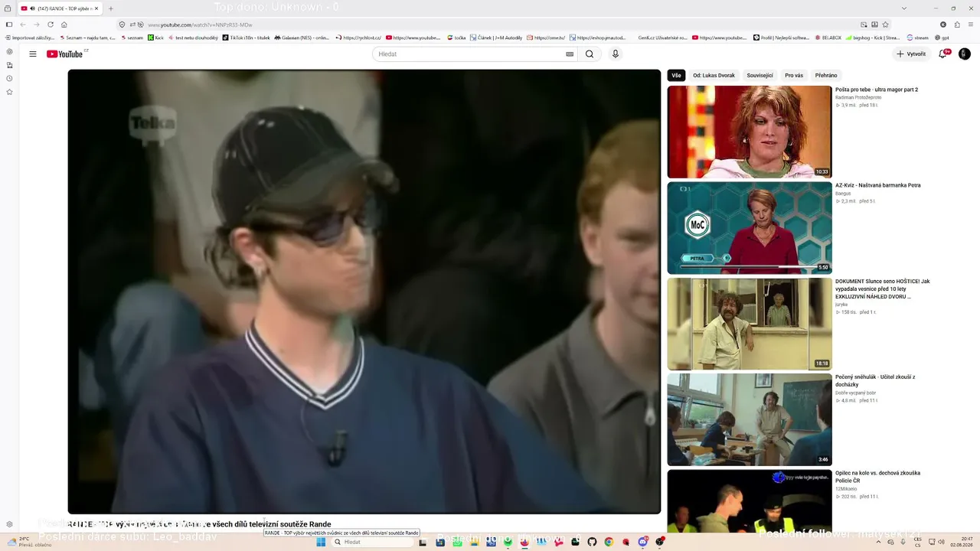Select the 'Od: Lukas Dvorak' chip
Screen dimensions: 980x551
(x=714, y=76)
